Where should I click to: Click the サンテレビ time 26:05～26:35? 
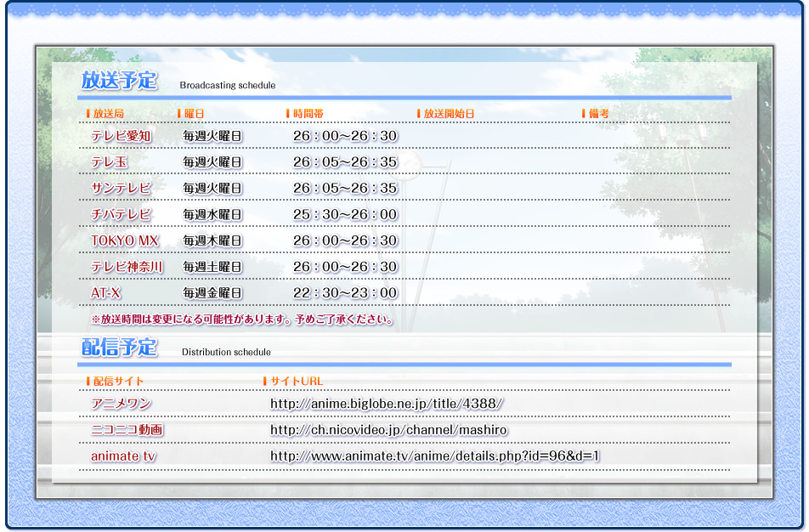pos(345,189)
